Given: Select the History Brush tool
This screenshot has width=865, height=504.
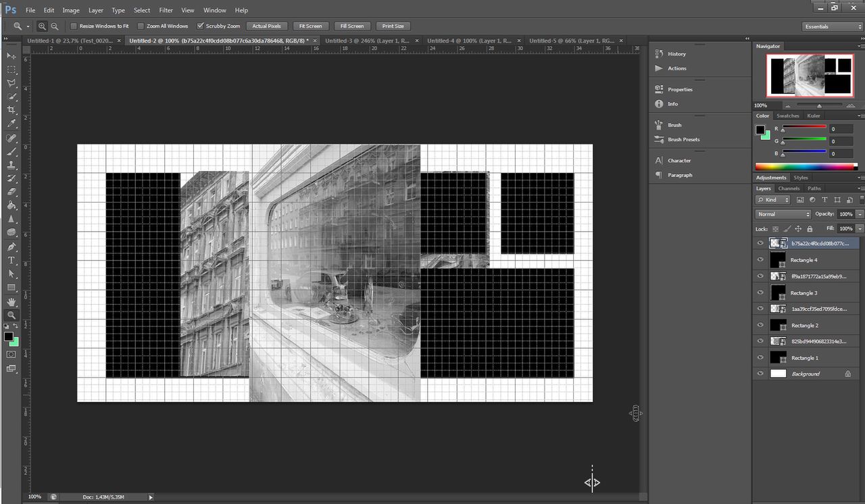Looking at the screenshot, I should point(11,178).
